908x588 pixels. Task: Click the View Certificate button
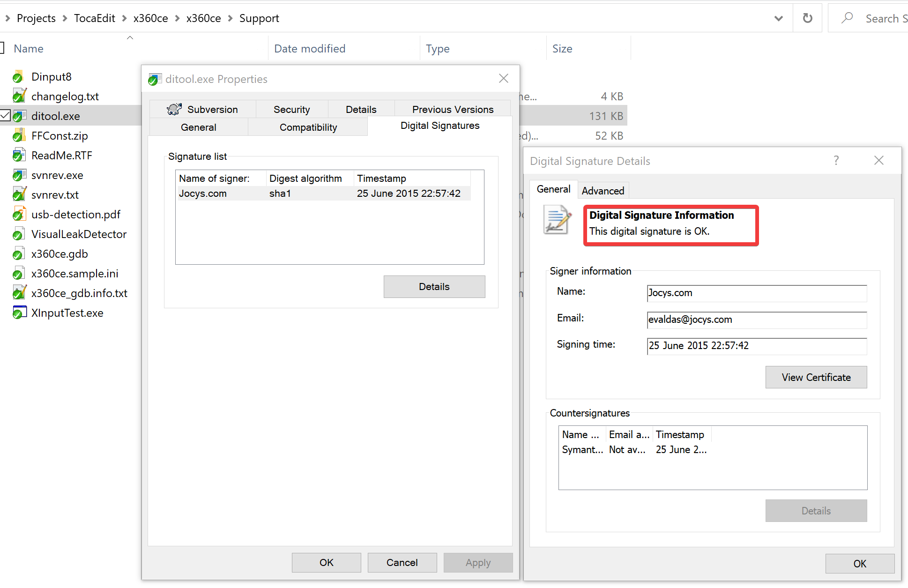coord(816,377)
